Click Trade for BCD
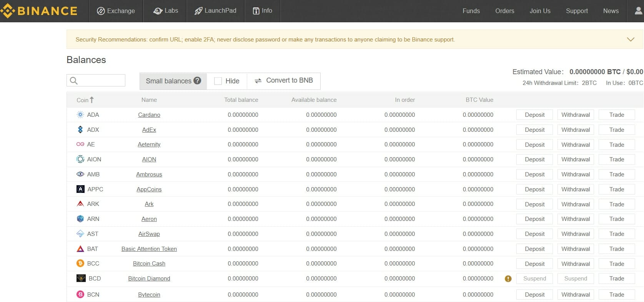This screenshot has height=302, width=644. pyautogui.click(x=617, y=278)
